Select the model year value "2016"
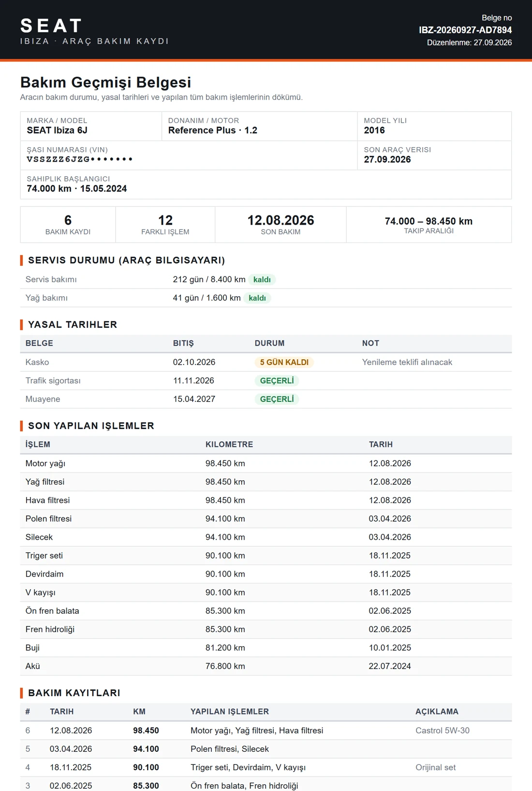This screenshot has width=532, height=791. tap(374, 130)
